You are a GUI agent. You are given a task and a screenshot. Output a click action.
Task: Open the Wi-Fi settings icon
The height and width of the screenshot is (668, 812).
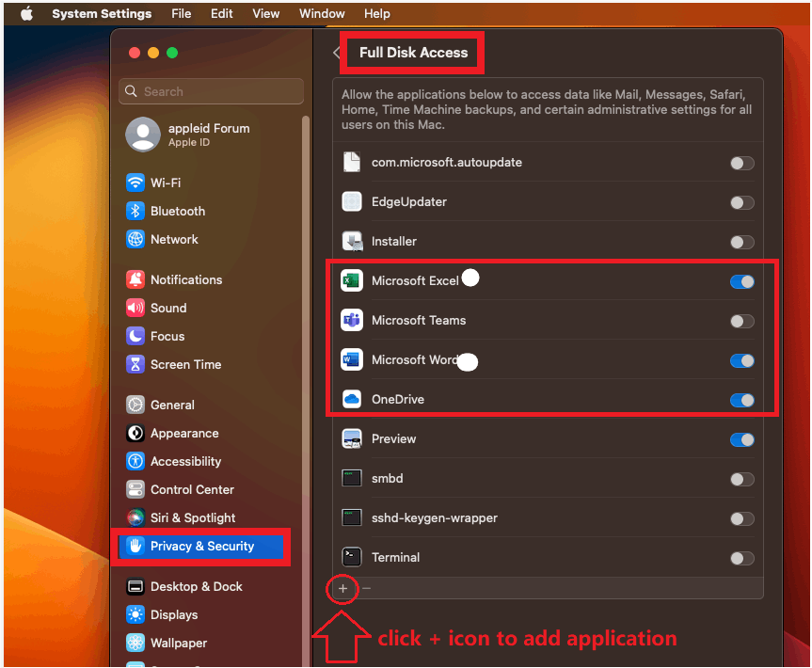pos(135,183)
